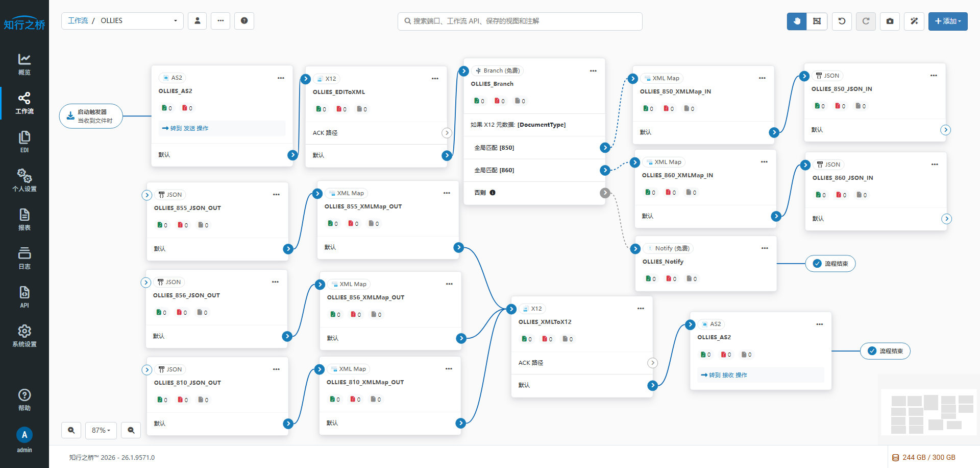Open the 日志 (logs) sidebar page
The width and height of the screenshot is (980, 468).
click(x=24, y=258)
